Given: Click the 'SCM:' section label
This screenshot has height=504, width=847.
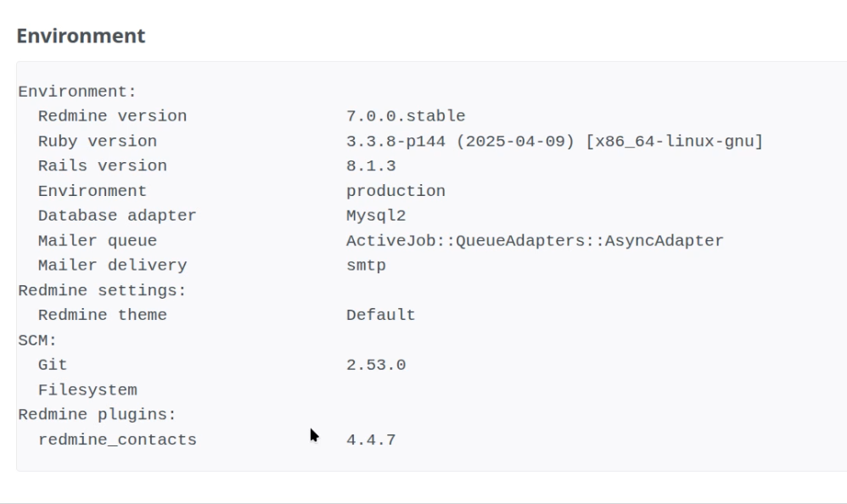Looking at the screenshot, I should point(37,339).
